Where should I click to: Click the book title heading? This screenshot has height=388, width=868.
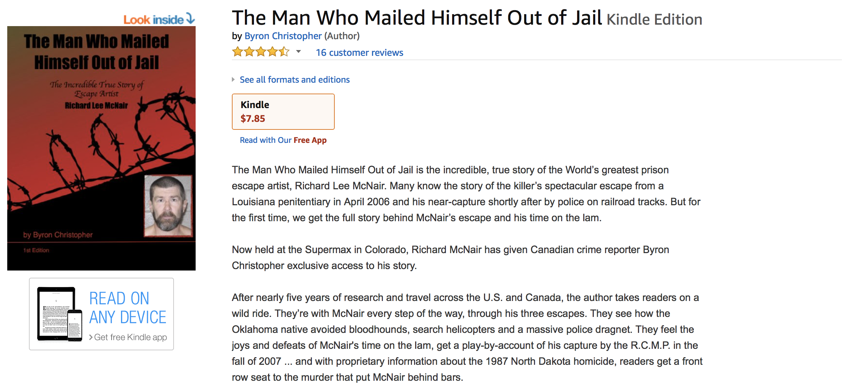pyautogui.click(x=417, y=18)
